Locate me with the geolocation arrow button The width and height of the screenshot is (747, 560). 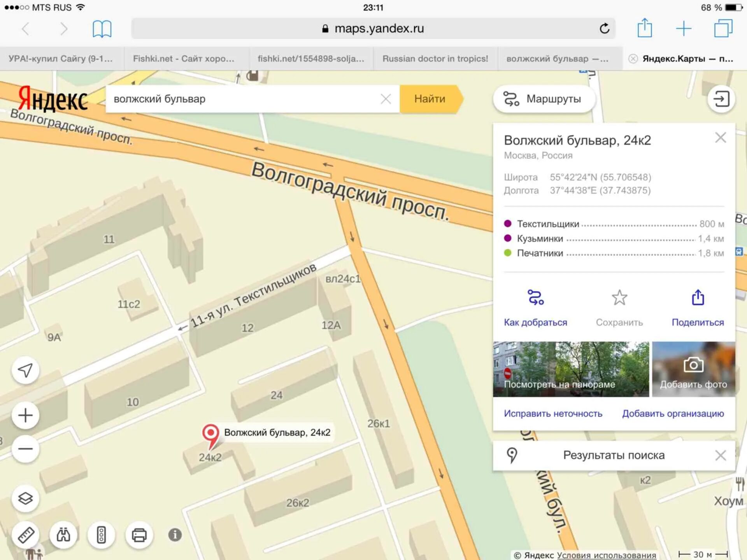pos(25,370)
